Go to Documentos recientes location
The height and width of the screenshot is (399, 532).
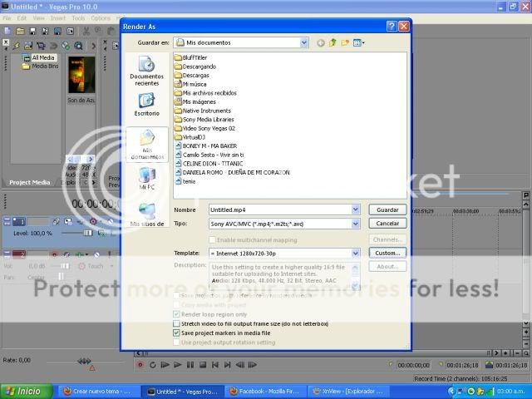[146, 71]
